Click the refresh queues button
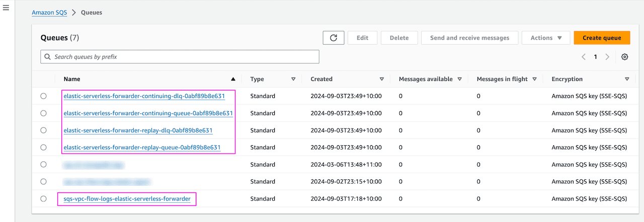The width and height of the screenshot is (644, 222). [333, 38]
